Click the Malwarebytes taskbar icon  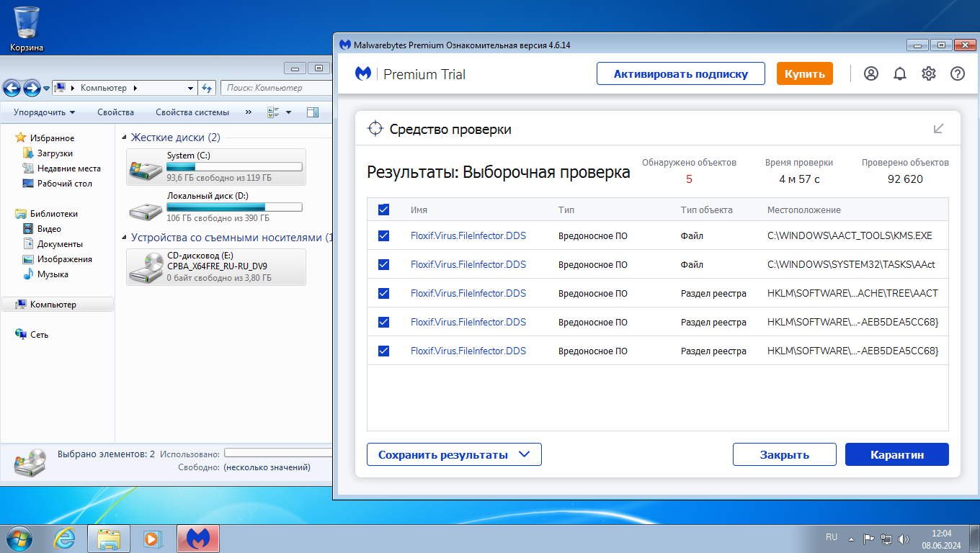pyautogui.click(x=197, y=539)
